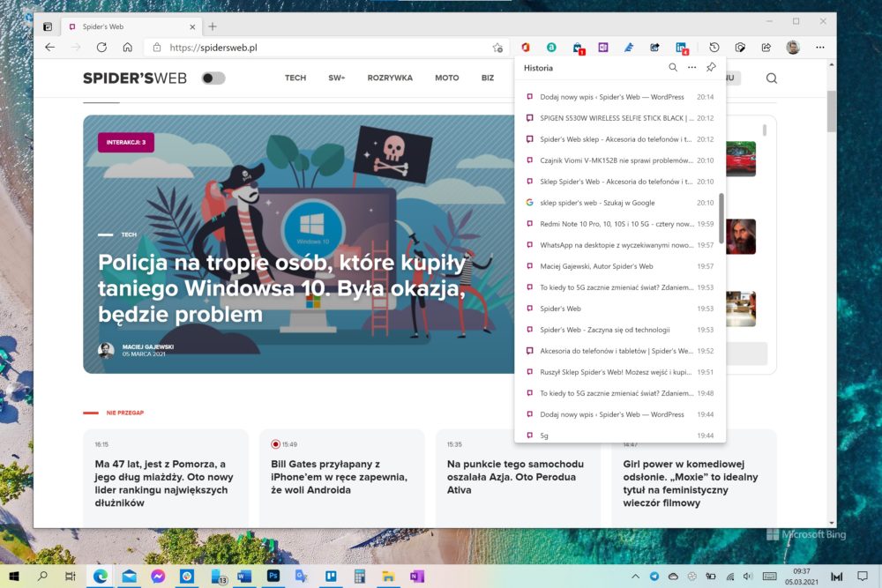
Task: Search history with the magnifier icon
Action: click(x=673, y=68)
